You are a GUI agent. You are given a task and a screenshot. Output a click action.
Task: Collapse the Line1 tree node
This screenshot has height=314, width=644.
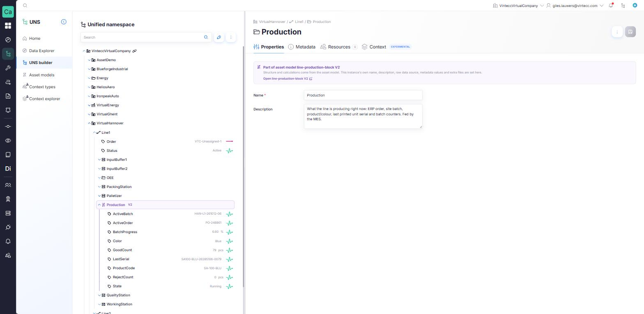94,133
